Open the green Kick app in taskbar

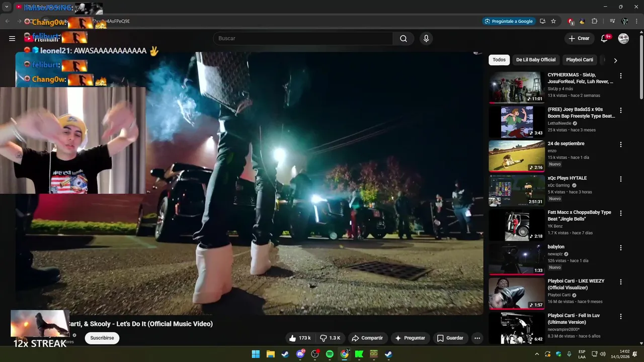click(359, 354)
